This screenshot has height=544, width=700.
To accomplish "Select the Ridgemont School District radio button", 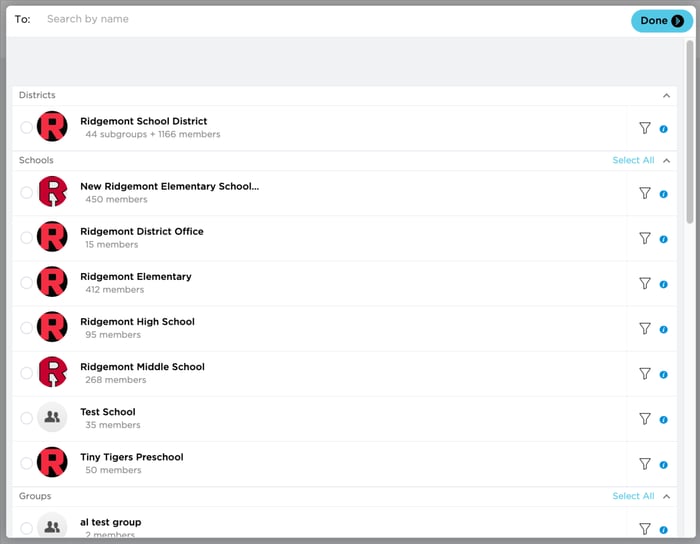I will click(26, 127).
